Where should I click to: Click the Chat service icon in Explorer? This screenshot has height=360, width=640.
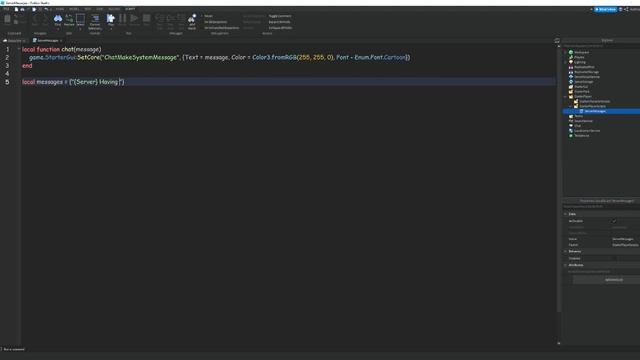click(x=571, y=126)
